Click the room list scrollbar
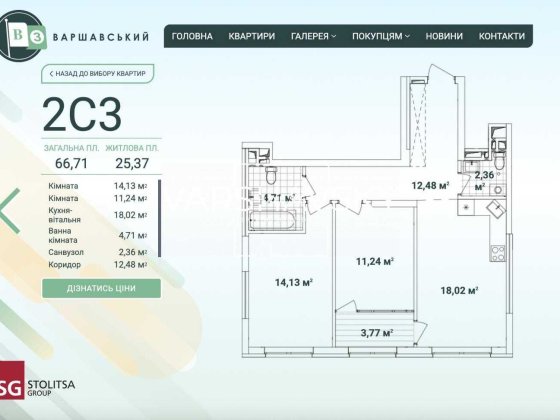This screenshot has height=420, width=560. tap(159, 218)
